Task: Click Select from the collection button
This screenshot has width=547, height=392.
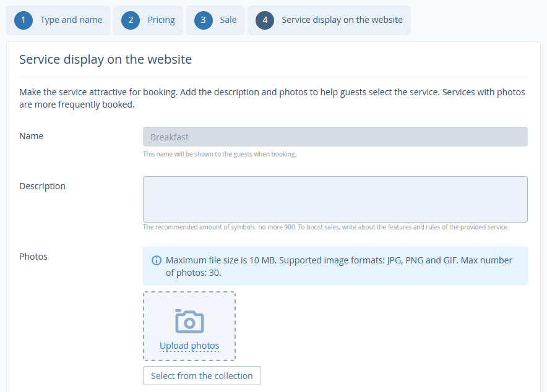Action: 202,376
